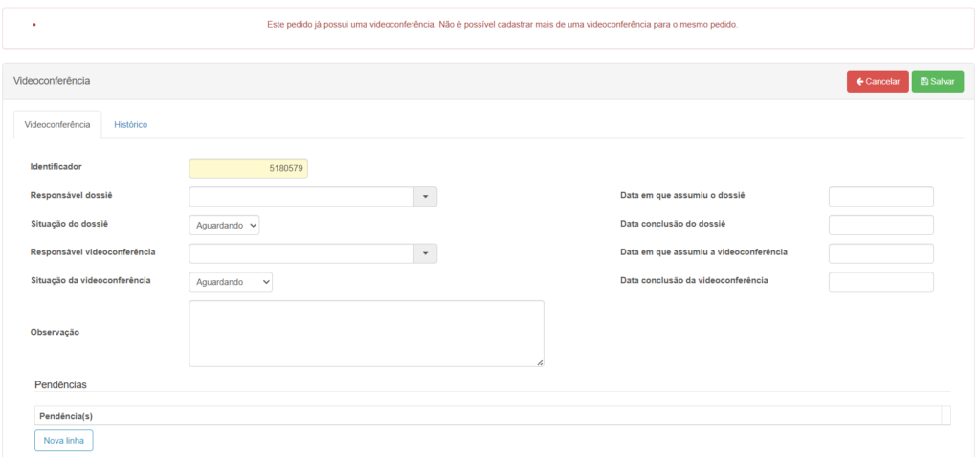The height and width of the screenshot is (457, 980).
Task: Switch to the Histórico tab
Action: (x=130, y=125)
